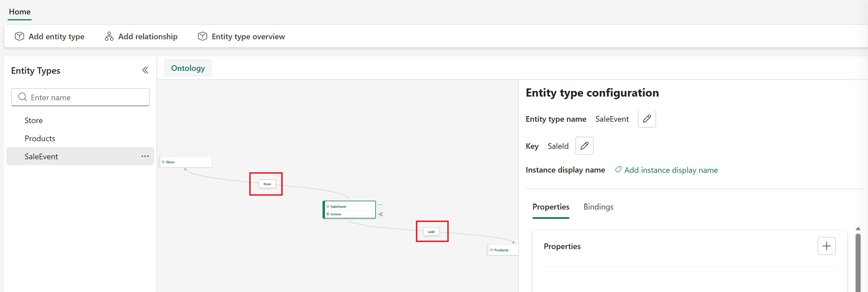Select Products in Entity Types list

[40, 138]
